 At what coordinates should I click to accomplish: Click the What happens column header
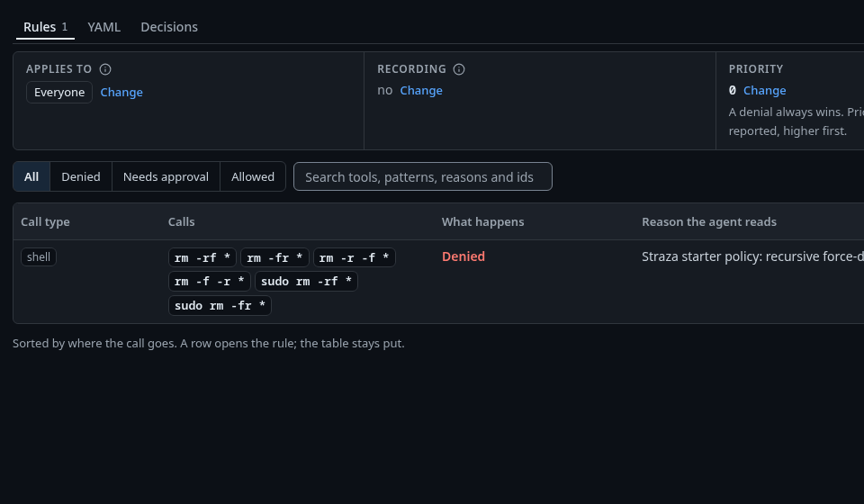click(482, 221)
